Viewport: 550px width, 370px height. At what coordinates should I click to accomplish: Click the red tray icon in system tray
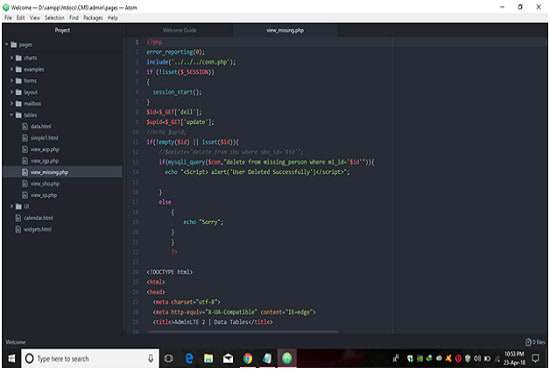458,358
